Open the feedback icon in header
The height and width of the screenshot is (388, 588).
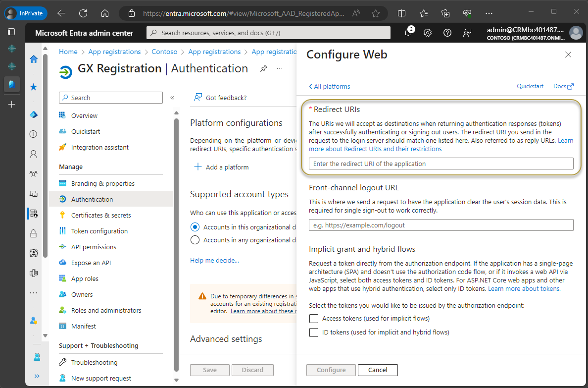click(x=467, y=33)
